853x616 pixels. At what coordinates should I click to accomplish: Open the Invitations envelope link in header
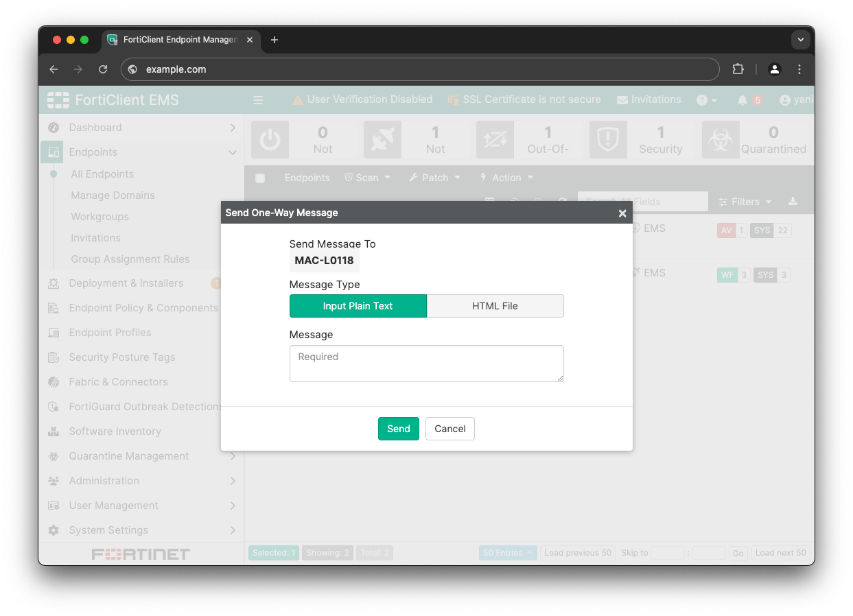pyautogui.click(x=648, y=99)
